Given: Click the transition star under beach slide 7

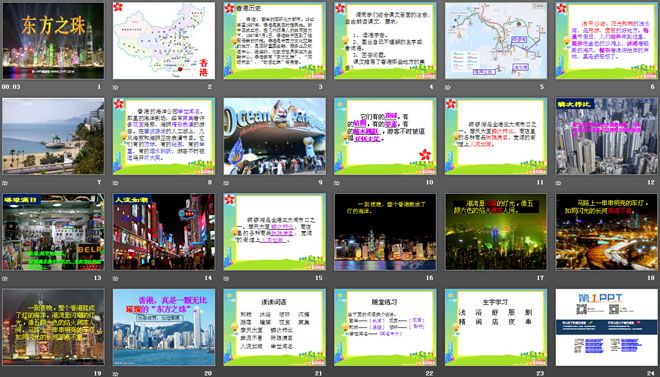Looking at the screenshot, I should point(5,183).
